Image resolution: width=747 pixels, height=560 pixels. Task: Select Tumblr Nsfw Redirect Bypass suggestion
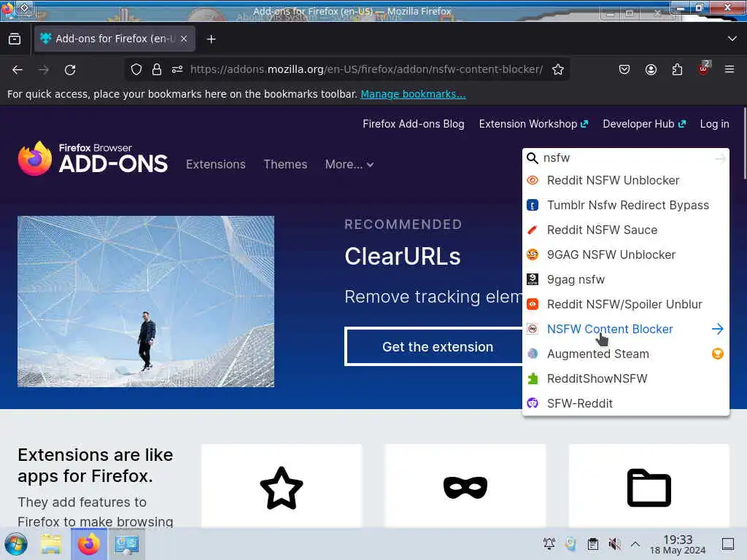pos(625,205)
